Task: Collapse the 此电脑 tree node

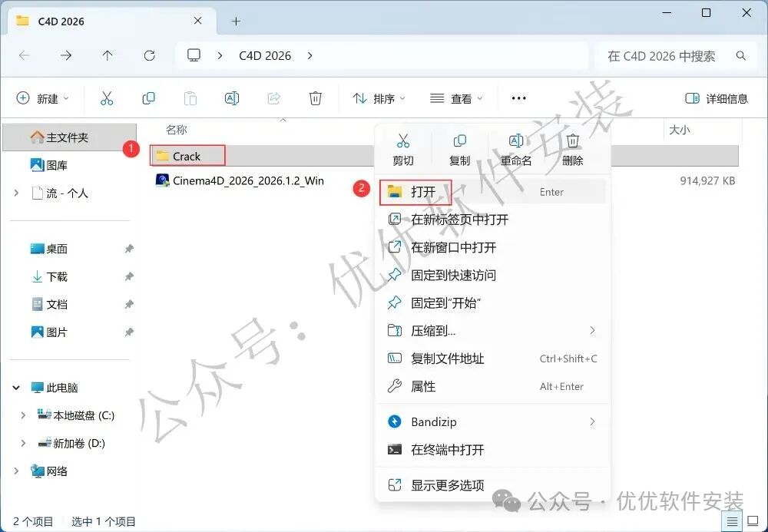Action: 16,388
